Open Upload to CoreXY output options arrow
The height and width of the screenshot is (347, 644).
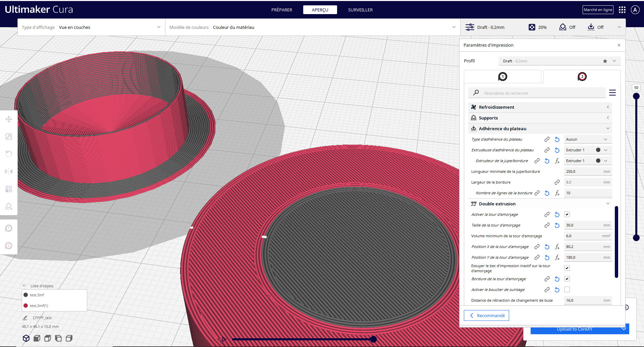(624, 329)
